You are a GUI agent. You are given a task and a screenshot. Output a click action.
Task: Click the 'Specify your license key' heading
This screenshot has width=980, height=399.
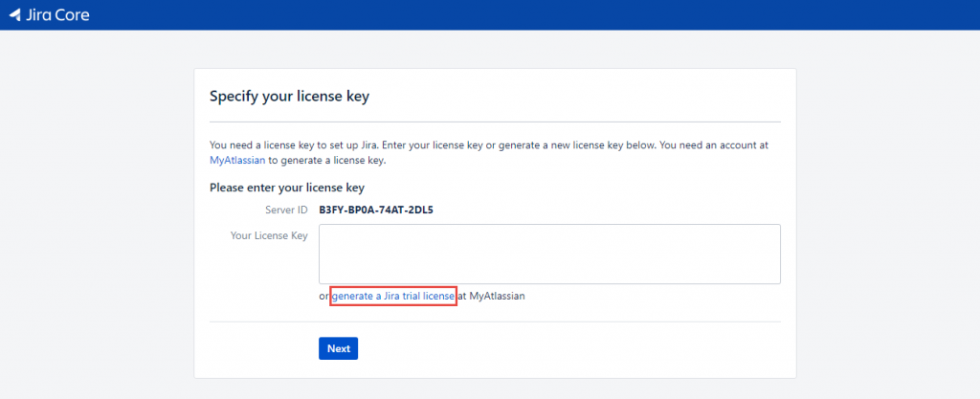[x=289, y=96]
